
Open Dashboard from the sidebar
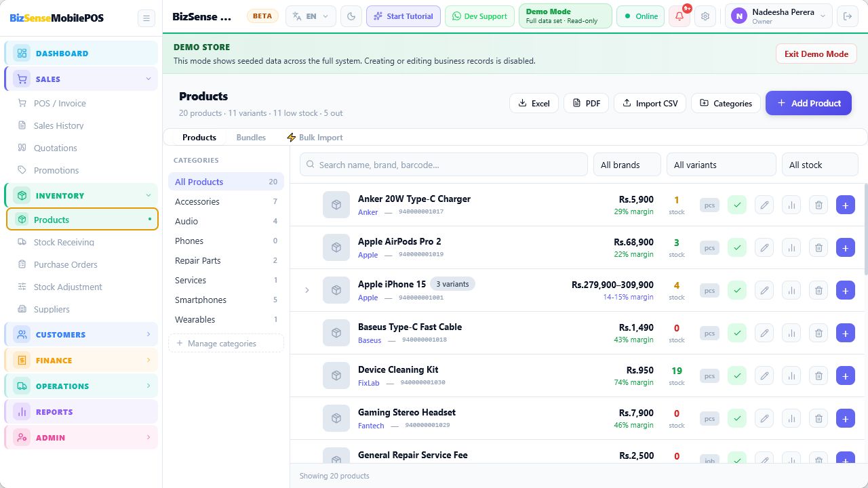coord(81,54)
